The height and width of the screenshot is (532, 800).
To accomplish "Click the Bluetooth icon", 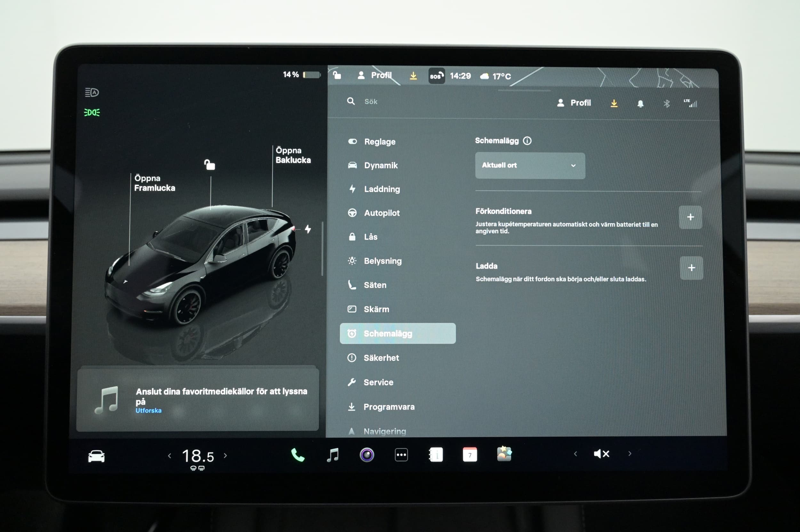I will (x=667, y=103).
